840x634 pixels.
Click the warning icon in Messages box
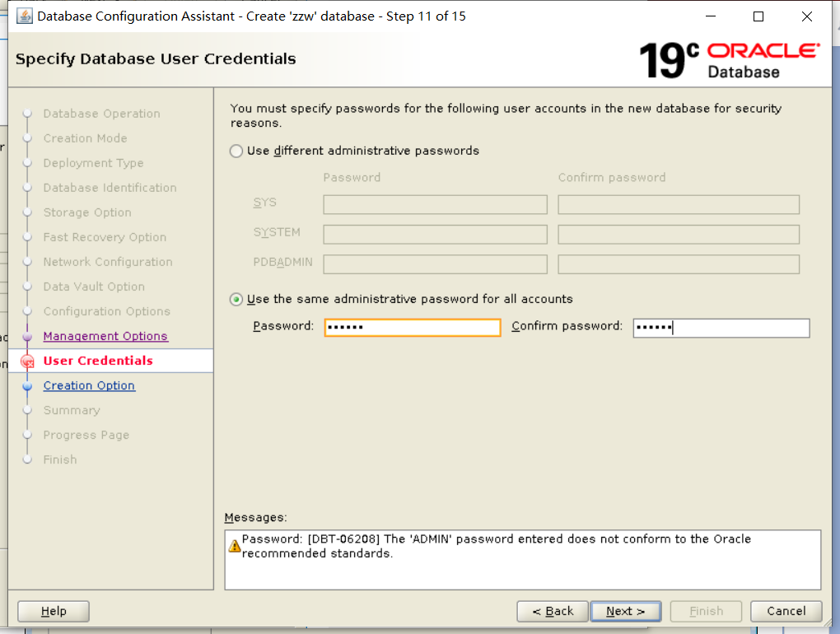pyautogui.click(x=235, y=546)
